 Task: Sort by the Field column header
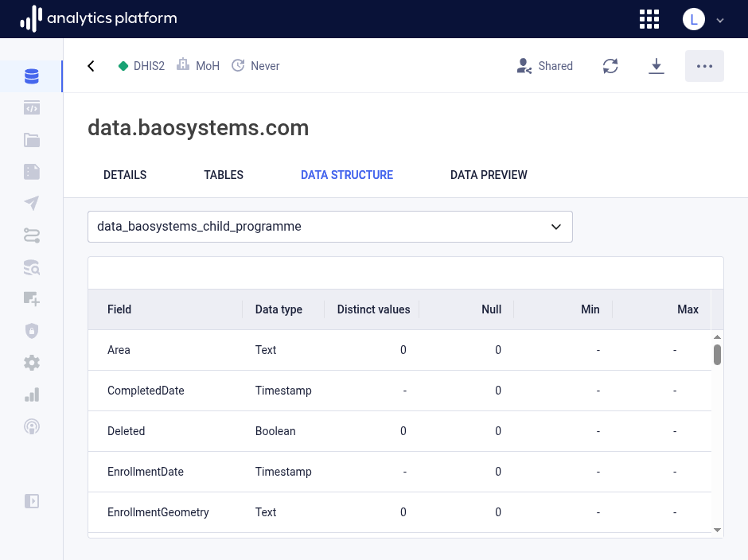[x=119, y=309]
